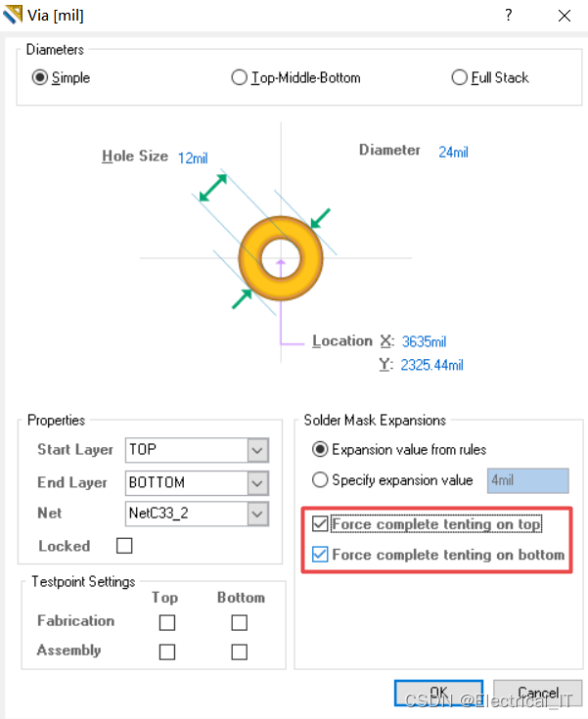Screen dimensions: 588x719
Task: Edit the Diameter 24mil value
Action: click(453, 152)
